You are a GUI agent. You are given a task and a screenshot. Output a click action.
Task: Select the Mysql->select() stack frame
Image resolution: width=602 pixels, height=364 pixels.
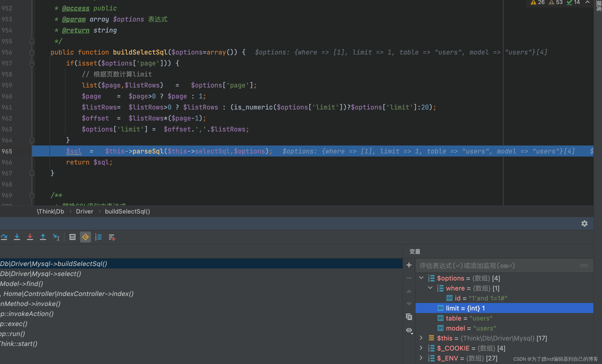40,274
